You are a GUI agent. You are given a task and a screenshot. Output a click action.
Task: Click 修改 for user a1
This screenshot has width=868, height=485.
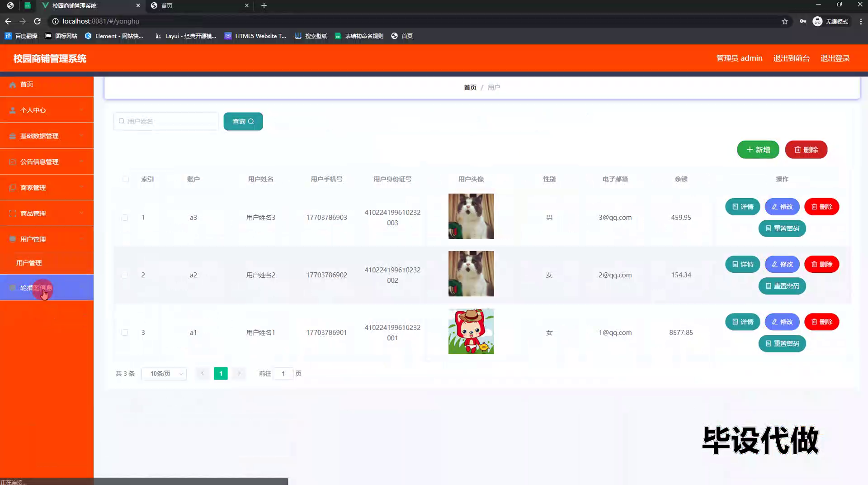pos(782,322)
